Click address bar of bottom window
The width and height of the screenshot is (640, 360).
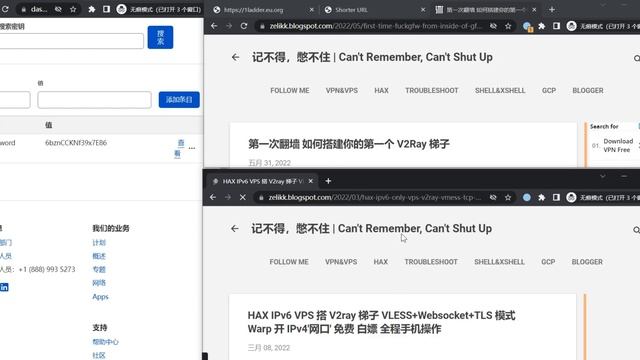[375, 198]
